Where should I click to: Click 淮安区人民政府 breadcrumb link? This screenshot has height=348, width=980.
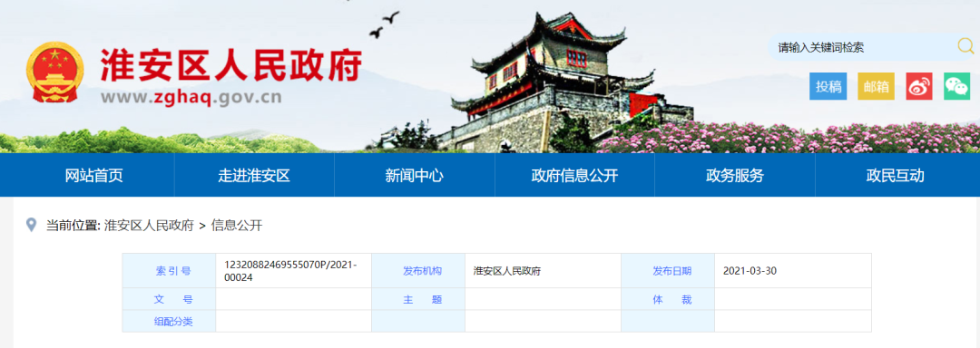click(x=149, y=226)
